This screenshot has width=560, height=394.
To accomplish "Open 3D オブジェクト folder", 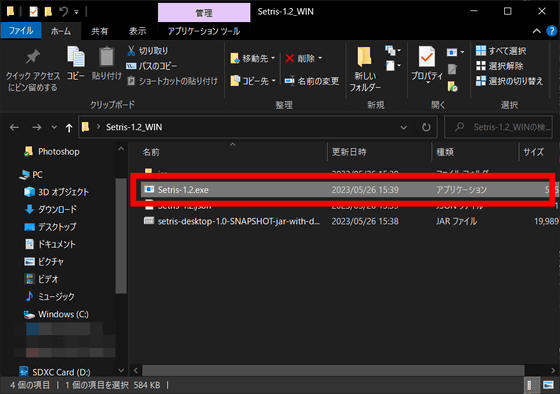I will point(56,192).
